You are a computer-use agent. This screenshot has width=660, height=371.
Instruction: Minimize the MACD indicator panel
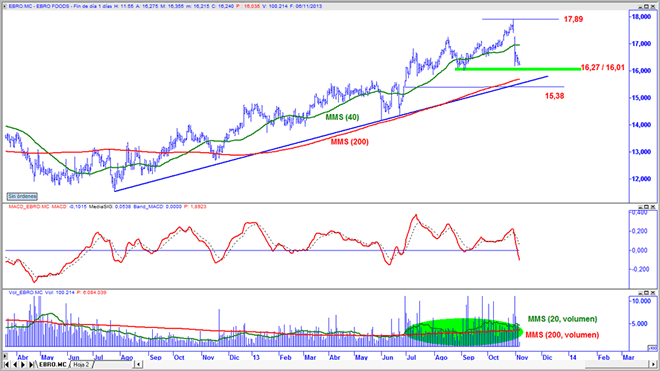point(641,207)
